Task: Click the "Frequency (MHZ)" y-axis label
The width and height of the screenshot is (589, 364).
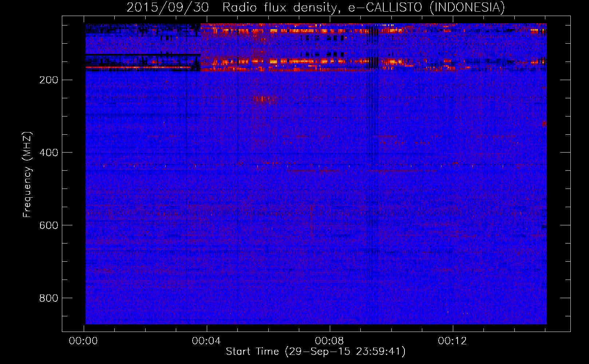Action: [27, 174]
